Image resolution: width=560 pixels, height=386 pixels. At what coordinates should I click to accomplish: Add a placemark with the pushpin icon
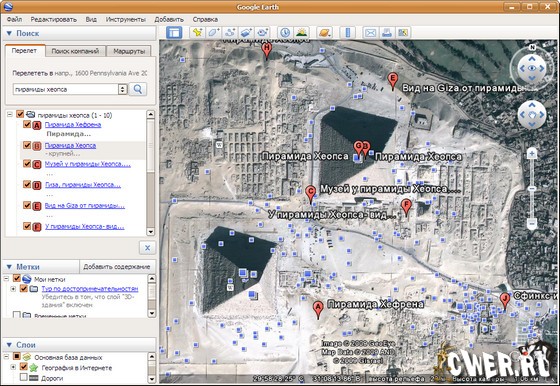[x=197, y=33]
